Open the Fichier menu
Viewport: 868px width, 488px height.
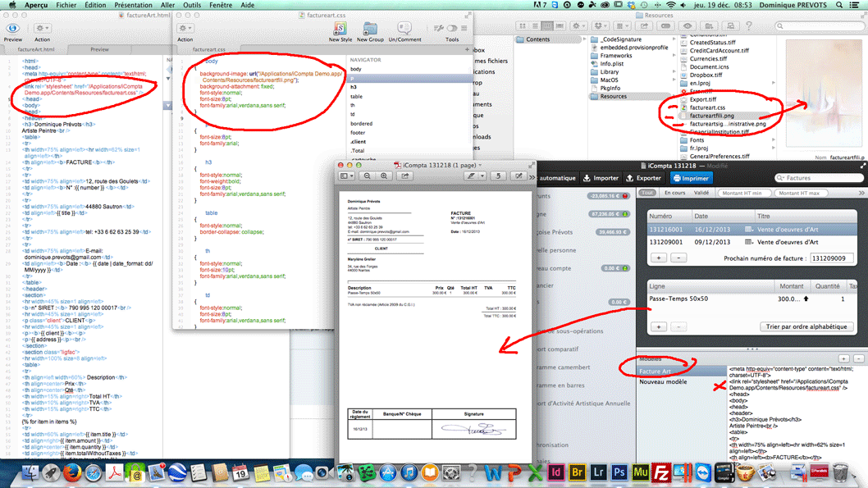(66, 5)
